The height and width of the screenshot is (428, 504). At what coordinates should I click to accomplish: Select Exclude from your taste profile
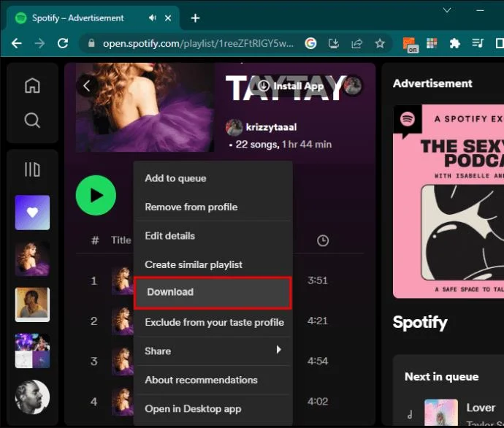[x=213, y=322]
